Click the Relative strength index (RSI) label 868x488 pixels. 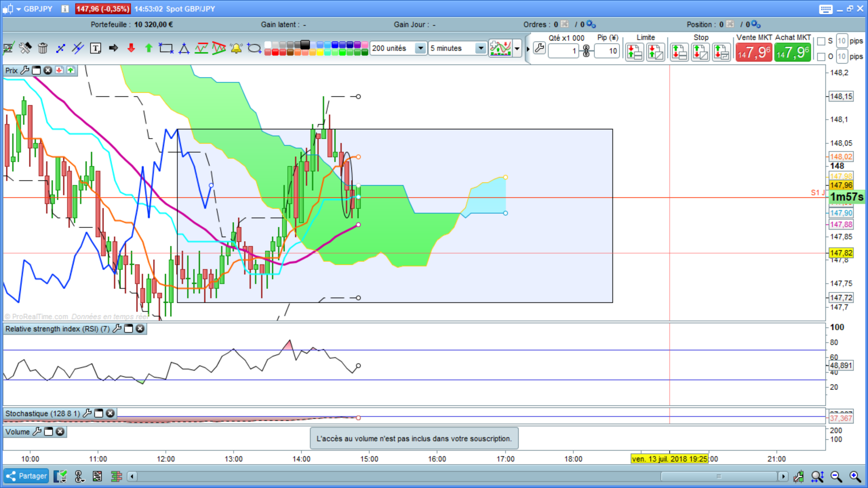tap(57, 329)
